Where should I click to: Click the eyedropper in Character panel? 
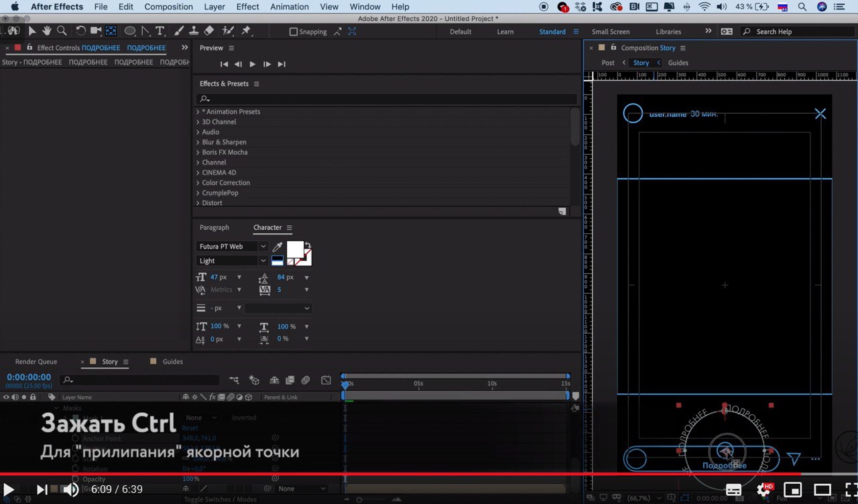tap(277, 247)
